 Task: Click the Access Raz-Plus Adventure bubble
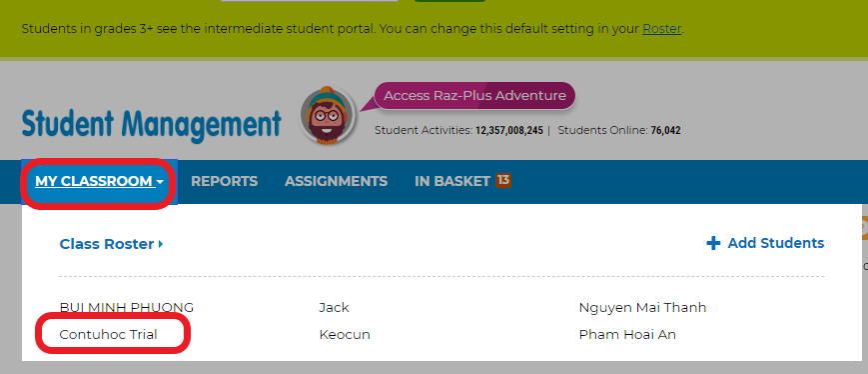[474, 96]
